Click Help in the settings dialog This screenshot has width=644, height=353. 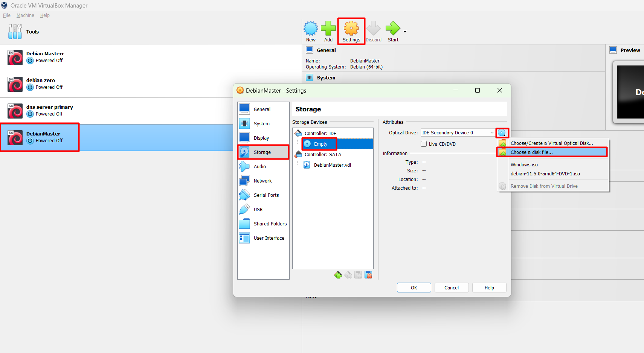tap(489, 288)
